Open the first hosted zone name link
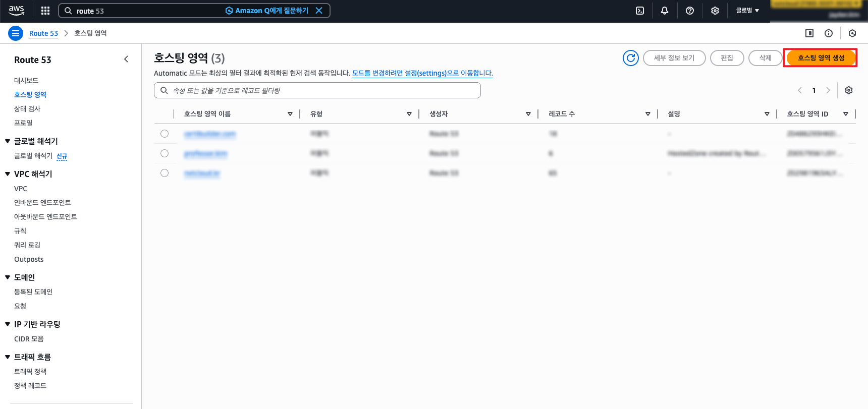868x409 pixels. tap(210, 134)
